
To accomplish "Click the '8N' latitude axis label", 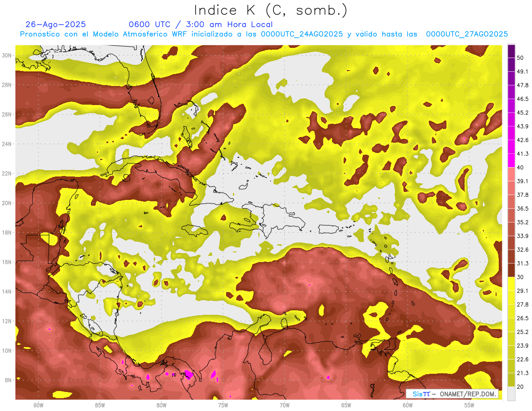I will pyautogui.click(x=9, y=380).
